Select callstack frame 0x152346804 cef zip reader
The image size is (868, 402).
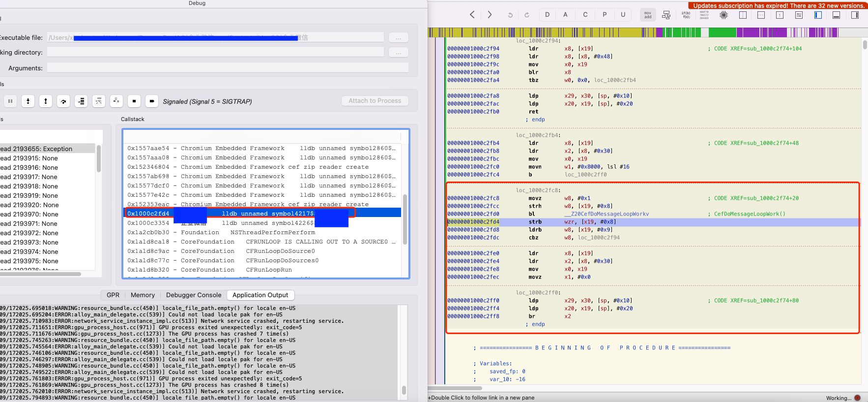click(262, 167)
